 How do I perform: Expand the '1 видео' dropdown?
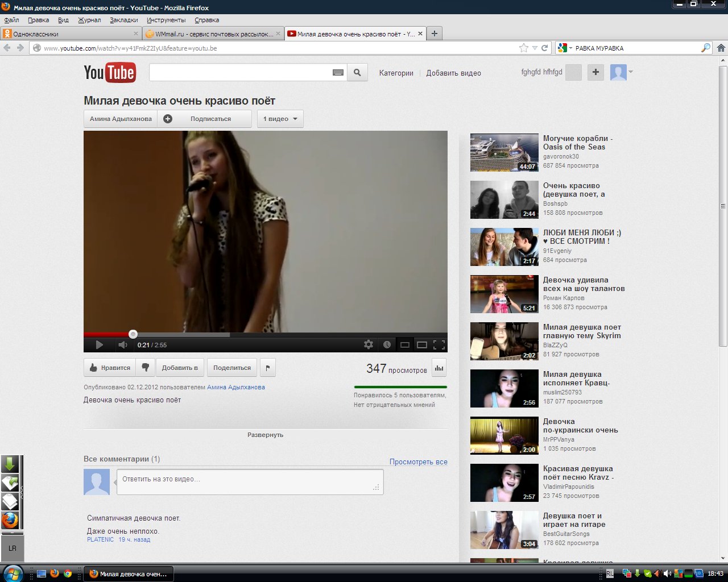click(280, 119)
